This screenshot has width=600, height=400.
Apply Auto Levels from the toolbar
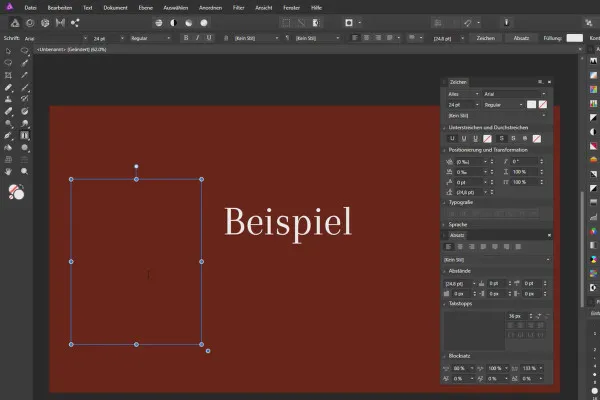point(158,23)
